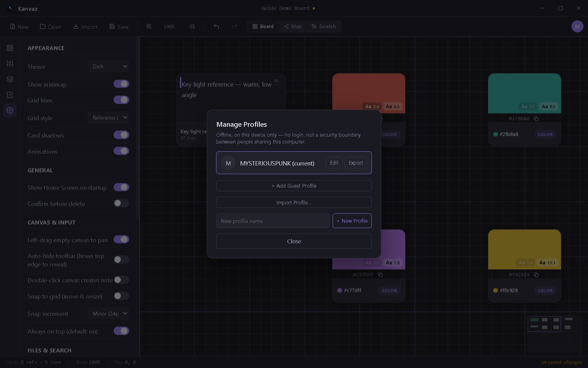Click the redo arrow icon
Image resolution: width=588 pixels, height=368 pixels.
click(235, 26)
